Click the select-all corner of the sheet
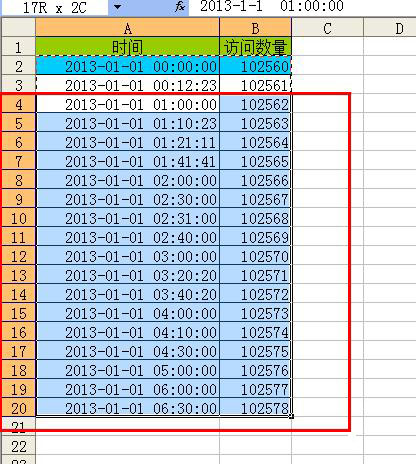 [x=18, y=27]
